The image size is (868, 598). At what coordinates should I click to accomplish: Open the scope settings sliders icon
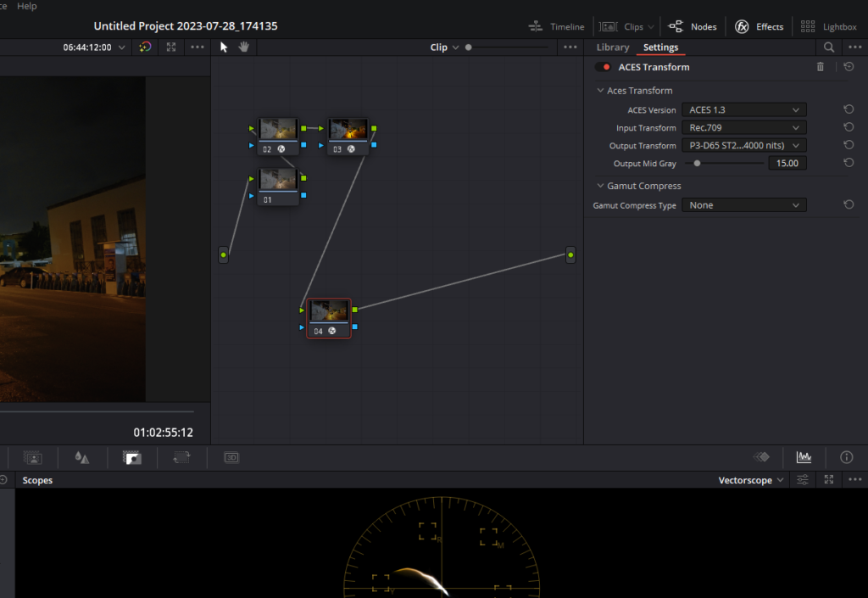coord(802,479)
